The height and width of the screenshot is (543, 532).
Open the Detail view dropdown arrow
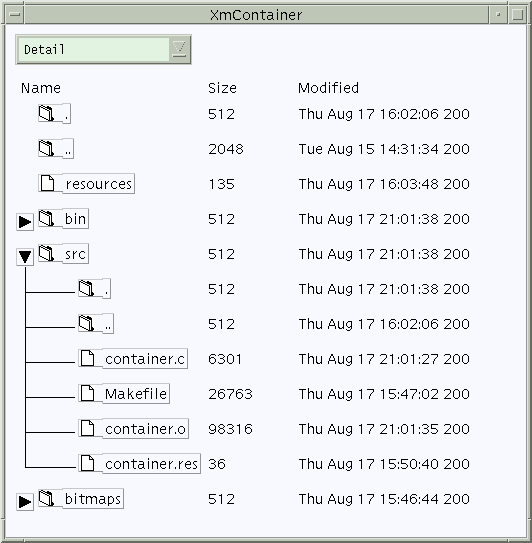[x=179, y=49]
